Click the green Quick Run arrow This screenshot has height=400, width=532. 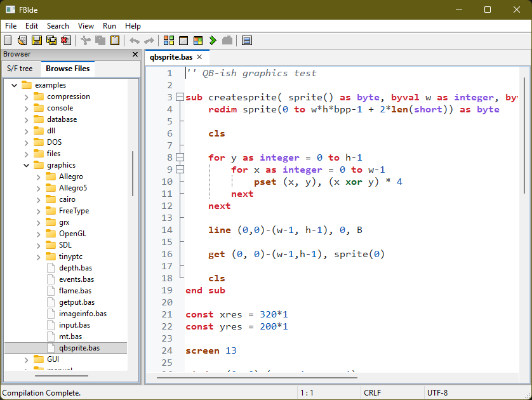click(x=213, y=41)
